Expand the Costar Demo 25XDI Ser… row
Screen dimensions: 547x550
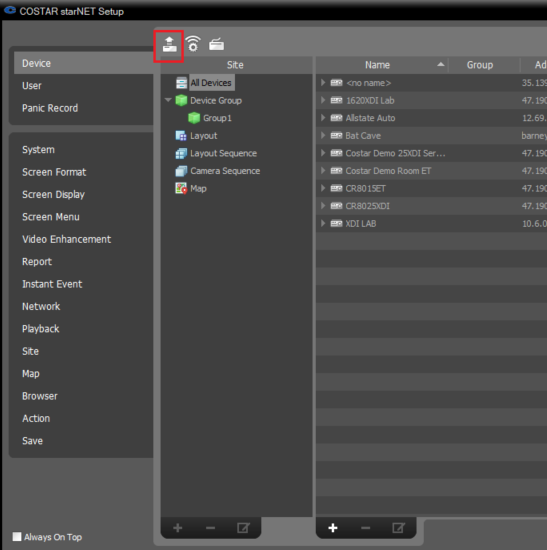pos(323,153)
